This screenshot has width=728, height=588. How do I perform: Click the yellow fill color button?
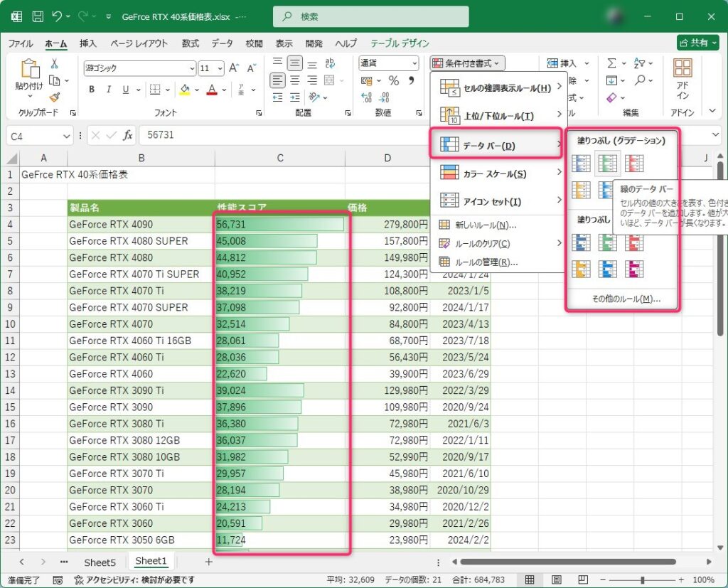(185, 90)
